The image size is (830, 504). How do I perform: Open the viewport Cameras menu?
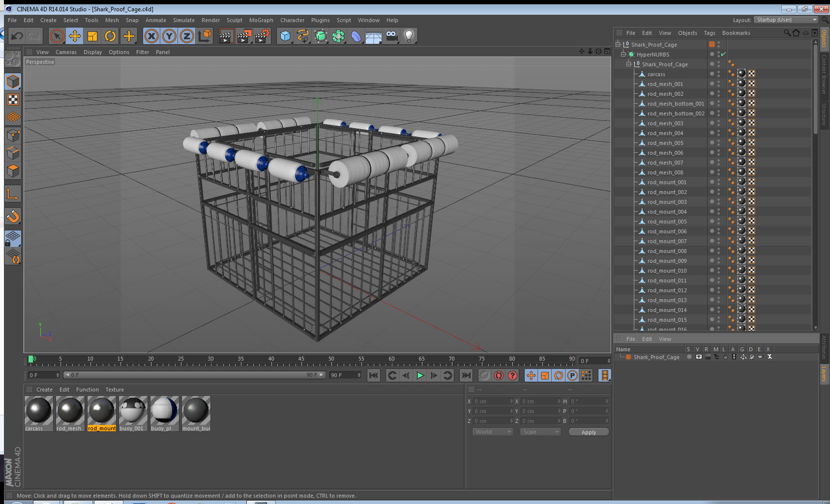[66, 52]
